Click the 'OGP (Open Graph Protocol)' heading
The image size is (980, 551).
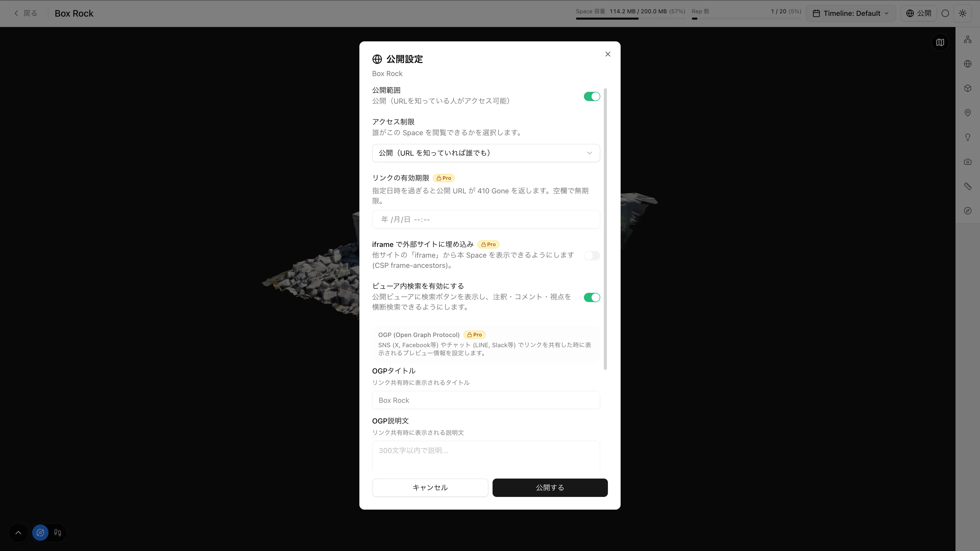[419, 335]
